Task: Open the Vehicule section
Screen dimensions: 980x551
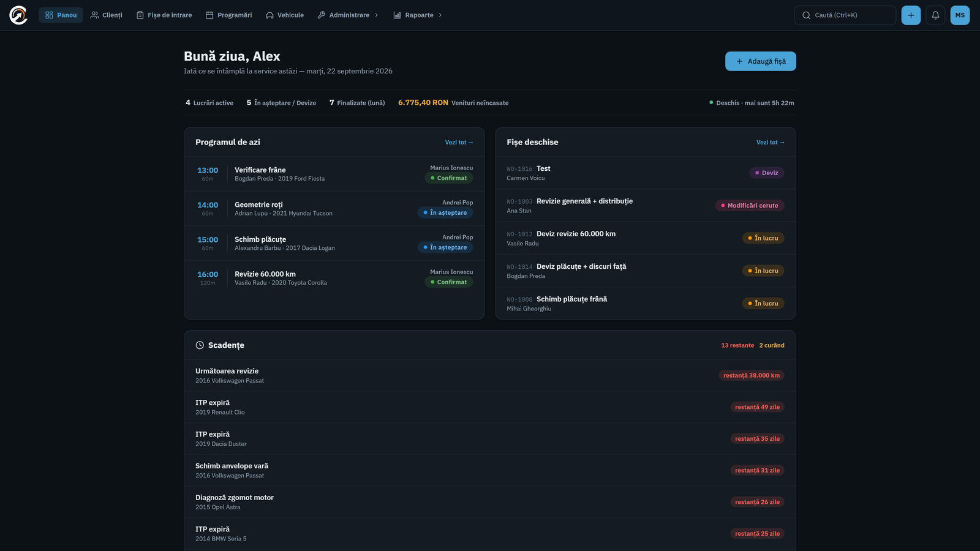Action: [x=285, y=15]
